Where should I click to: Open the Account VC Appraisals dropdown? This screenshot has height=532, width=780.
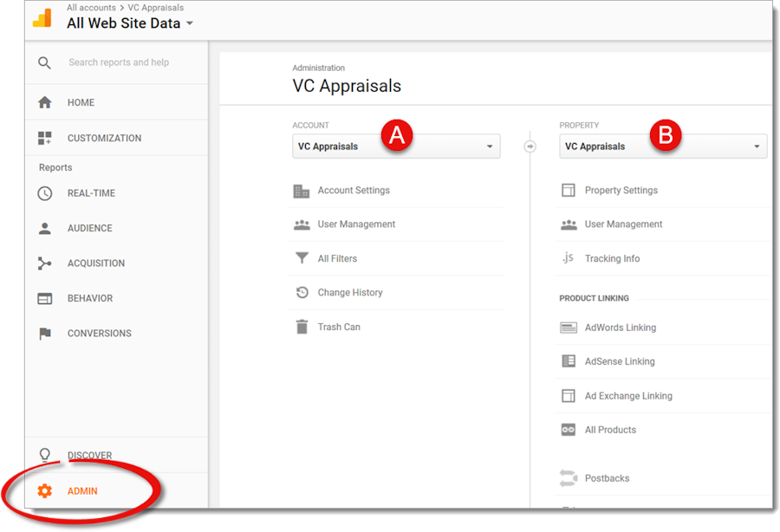point(396,146)
